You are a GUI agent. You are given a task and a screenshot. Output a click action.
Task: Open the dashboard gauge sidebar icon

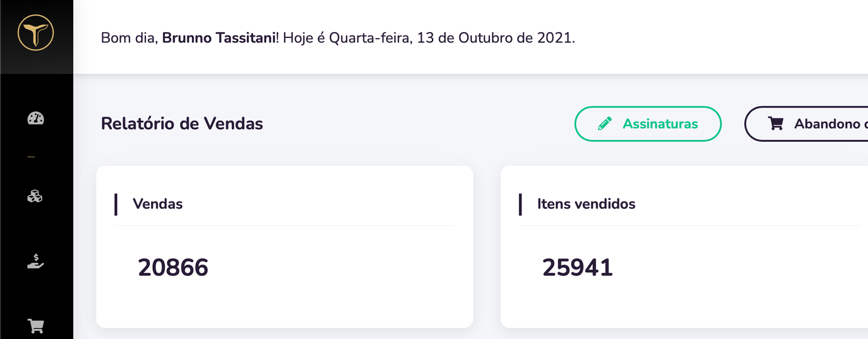click(x=36, y=118)
